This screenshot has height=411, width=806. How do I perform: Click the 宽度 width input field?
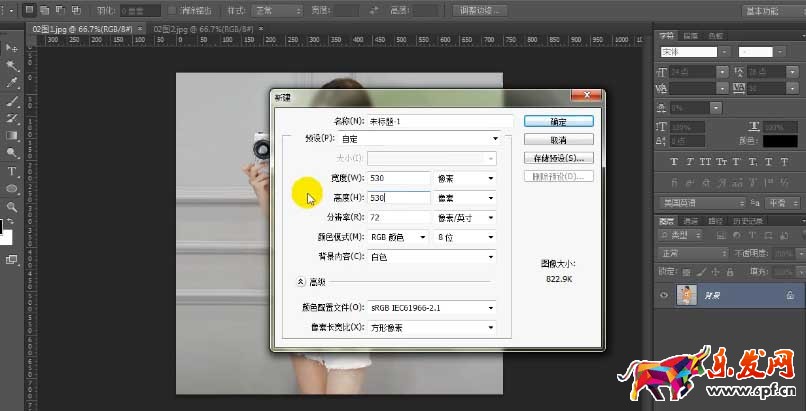(397, 178)
